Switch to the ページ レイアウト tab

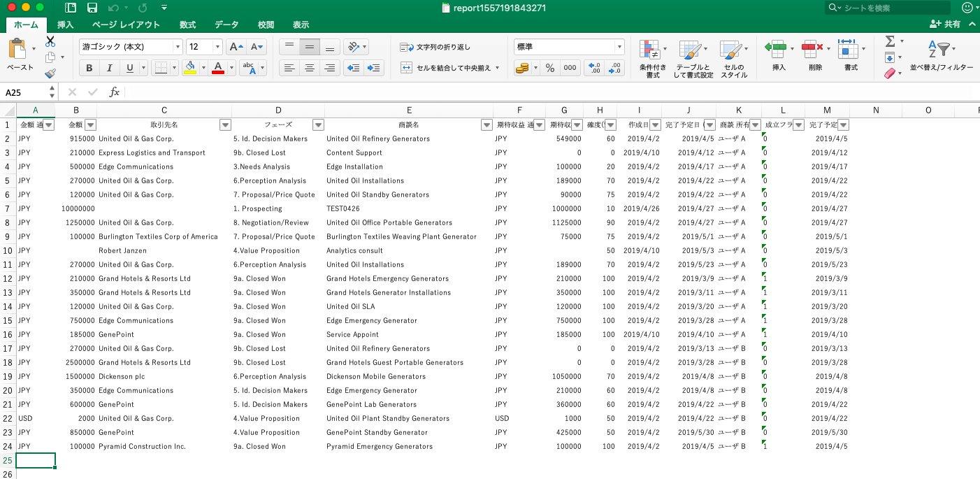pyautogui.click(x=126, y=24)
